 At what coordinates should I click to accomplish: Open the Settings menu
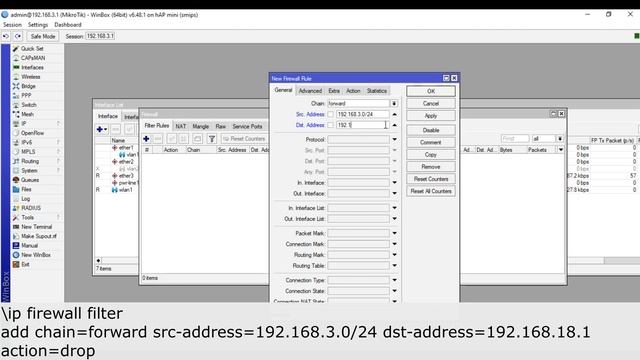[x=38, y=25]
